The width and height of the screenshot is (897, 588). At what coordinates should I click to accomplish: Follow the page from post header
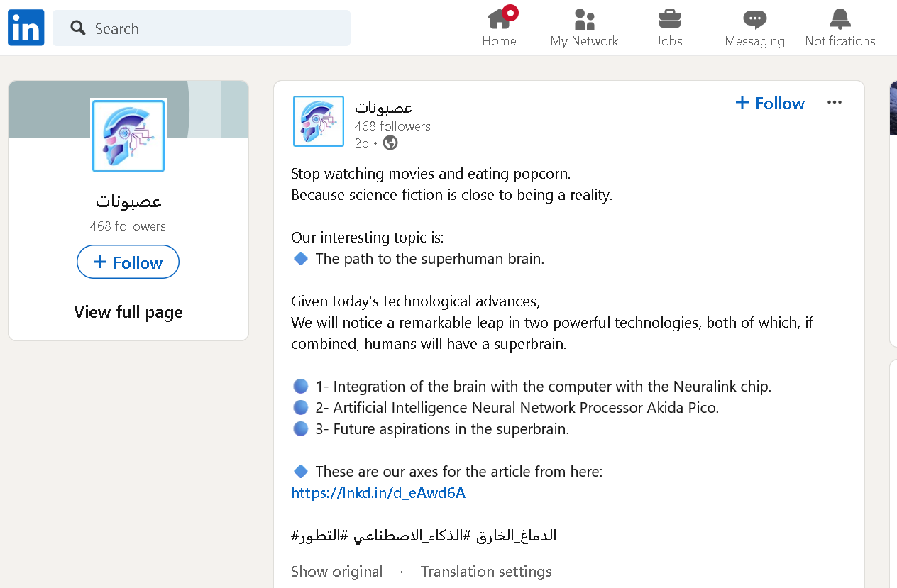point(770,103)
